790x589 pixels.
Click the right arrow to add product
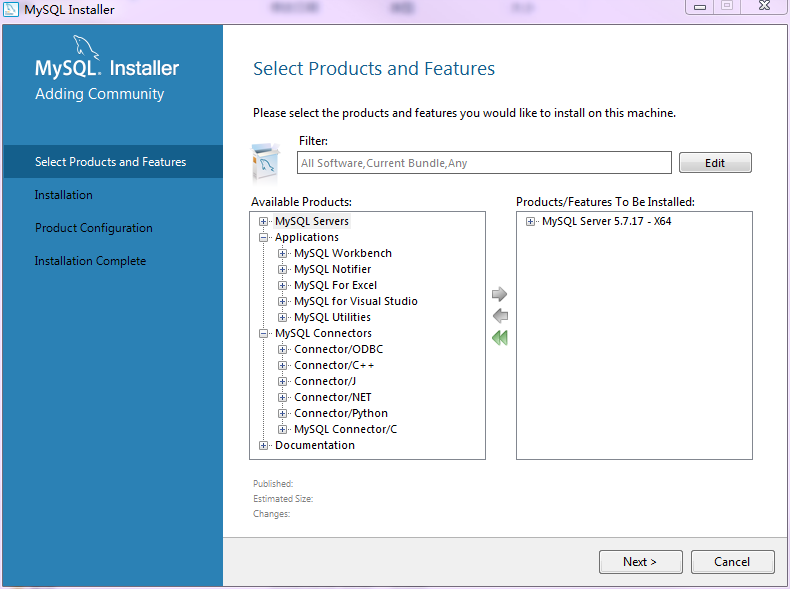tap(499, 294)
